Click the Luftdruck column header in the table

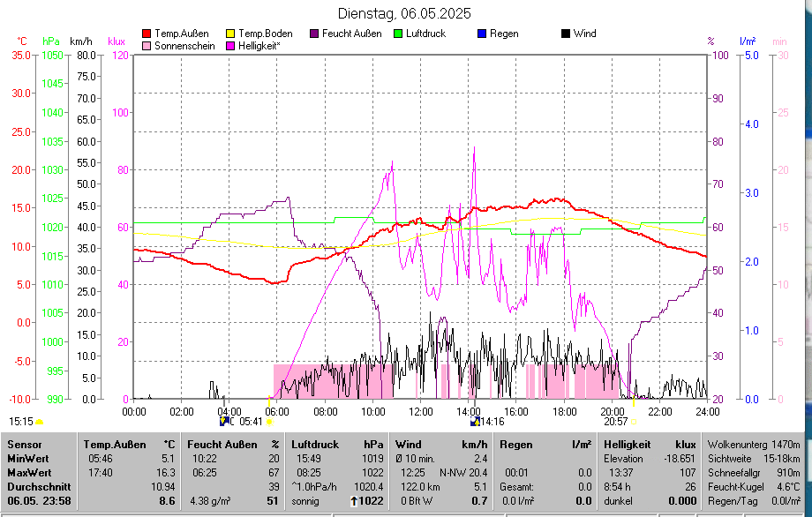(x=315, y=445)
